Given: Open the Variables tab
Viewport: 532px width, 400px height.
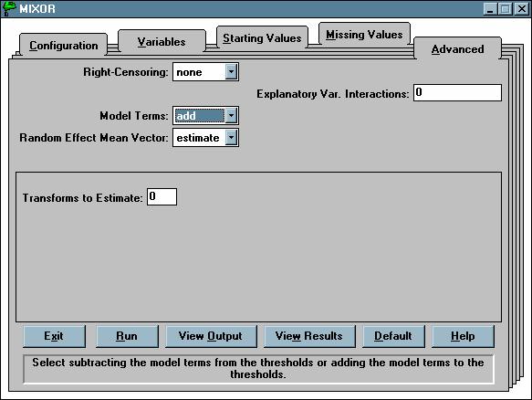Looking at the screenshot, I should 162,42.
